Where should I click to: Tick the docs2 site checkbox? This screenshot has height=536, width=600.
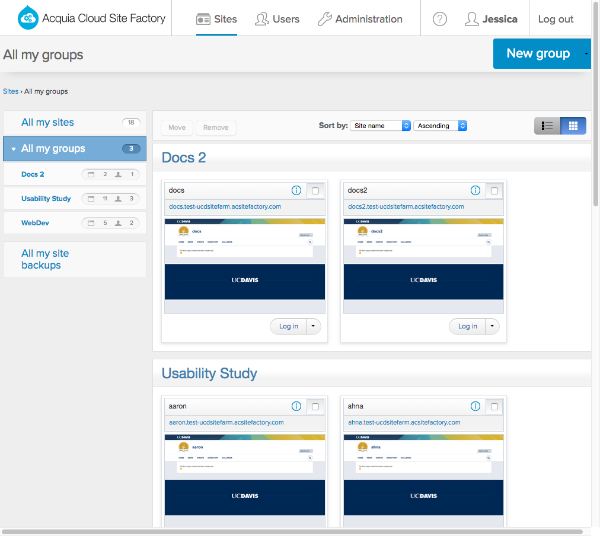pyautogui.click(x=493, y=190)
